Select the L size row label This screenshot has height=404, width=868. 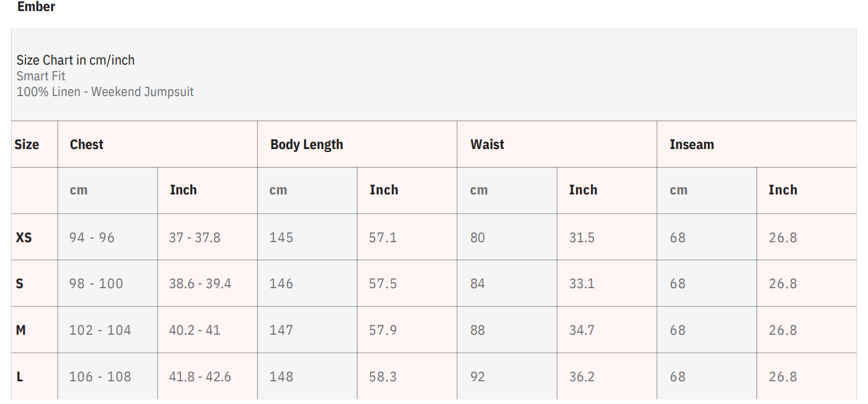(x=20, y=377)
